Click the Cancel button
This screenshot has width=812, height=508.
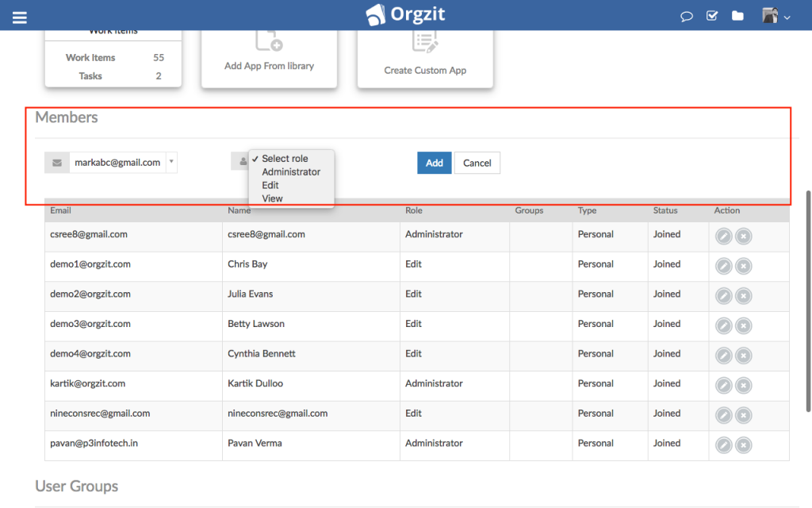477,162
